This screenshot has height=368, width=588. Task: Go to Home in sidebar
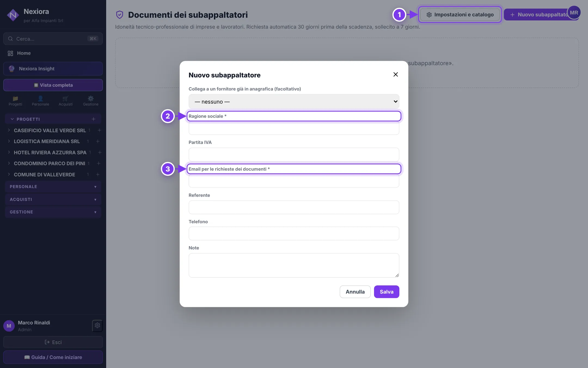pyautogui.click(x=53, y=53)
